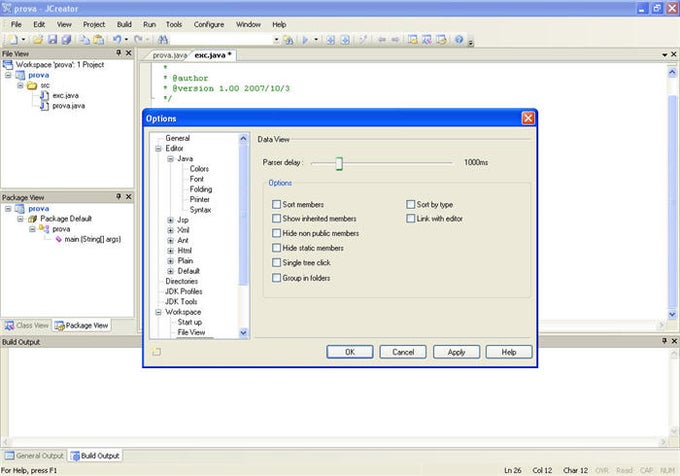Click the Run project play icon
This screenshot has width=680, height=476.
coord(307,39)
